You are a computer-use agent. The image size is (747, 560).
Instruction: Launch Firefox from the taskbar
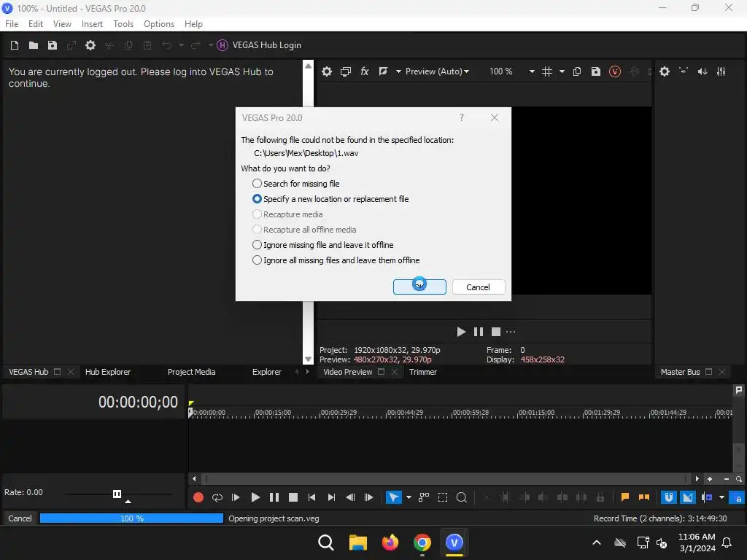[x=390, y=542]
